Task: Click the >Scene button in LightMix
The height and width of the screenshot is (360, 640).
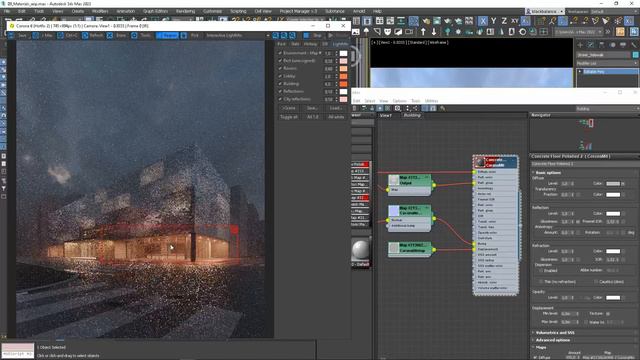Action: coord(289,108)
